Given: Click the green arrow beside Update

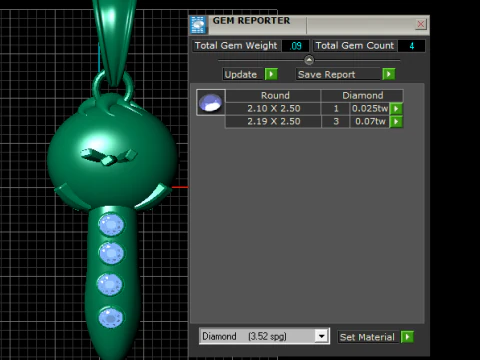Looking at the screenshot, I should point(271,74).
